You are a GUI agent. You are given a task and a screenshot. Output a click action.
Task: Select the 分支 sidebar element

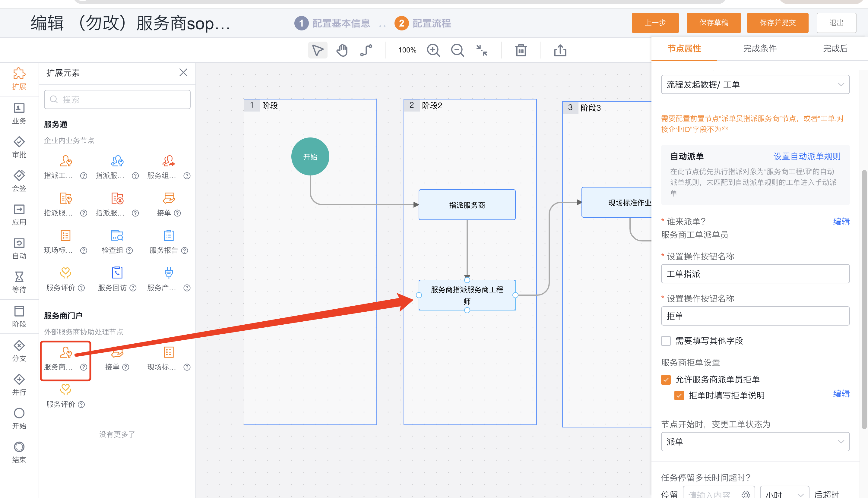[19, 351]
